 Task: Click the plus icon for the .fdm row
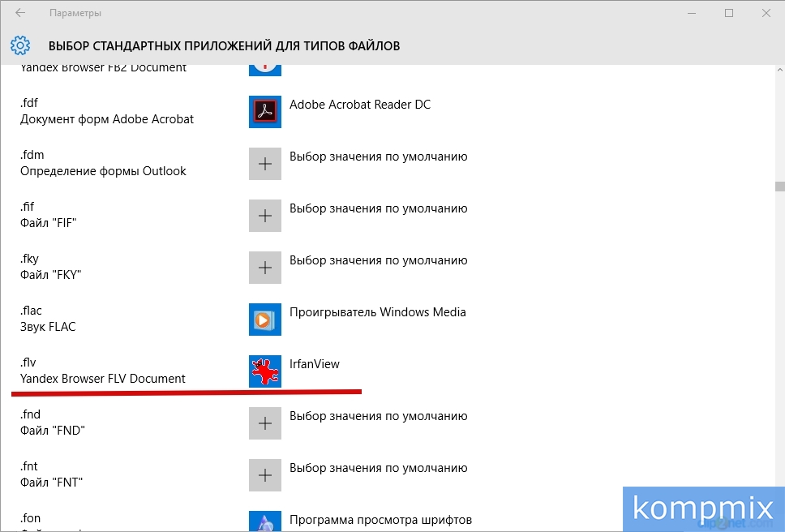point(265,164)
